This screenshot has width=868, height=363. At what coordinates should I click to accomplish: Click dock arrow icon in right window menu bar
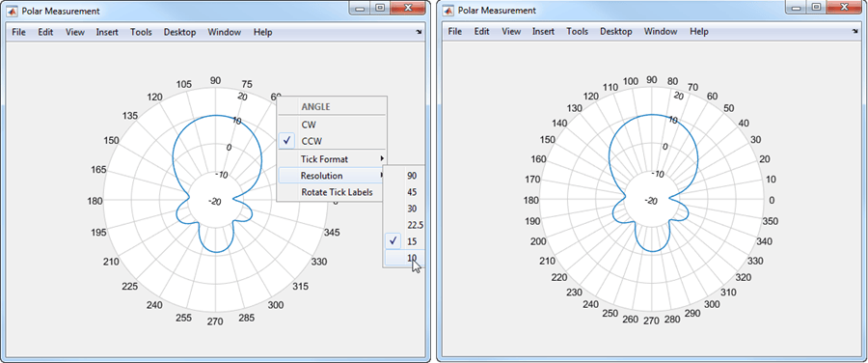(854, 33)
